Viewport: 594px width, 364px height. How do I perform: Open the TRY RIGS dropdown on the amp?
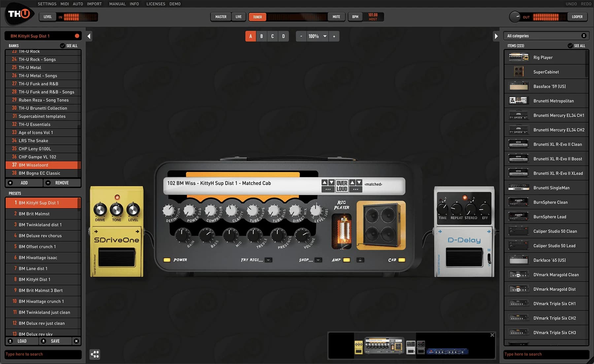[x=268, y=260]
